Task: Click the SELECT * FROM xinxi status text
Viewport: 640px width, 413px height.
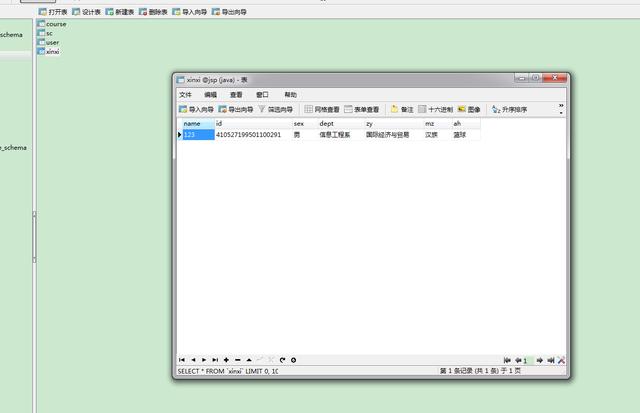Action: [x=228, y=371]
